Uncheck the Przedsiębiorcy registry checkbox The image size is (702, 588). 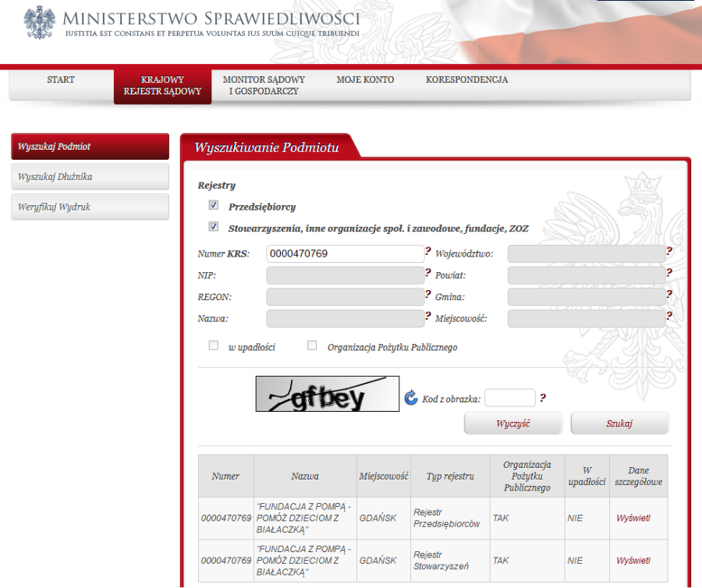click(214, 205)
